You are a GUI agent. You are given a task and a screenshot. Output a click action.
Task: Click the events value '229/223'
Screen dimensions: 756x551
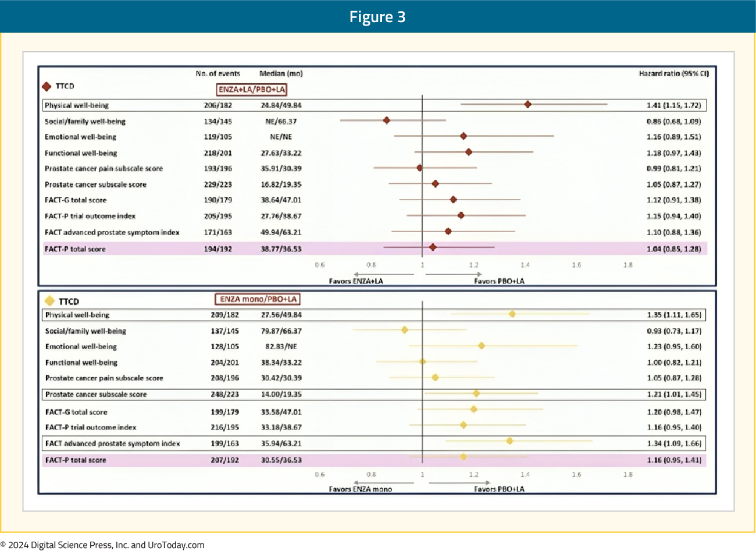[x=217, y=184]
